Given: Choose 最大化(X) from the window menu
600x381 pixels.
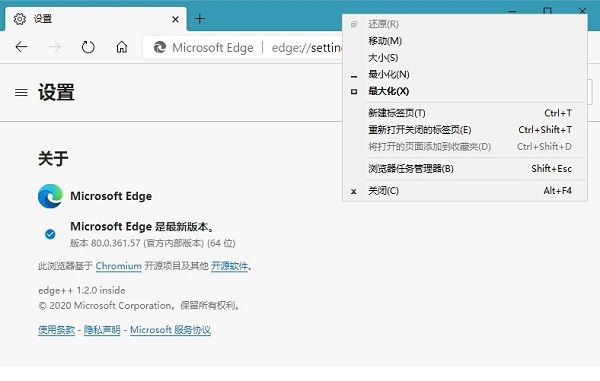Looking at the screenshot, I should tap(465, 91).
